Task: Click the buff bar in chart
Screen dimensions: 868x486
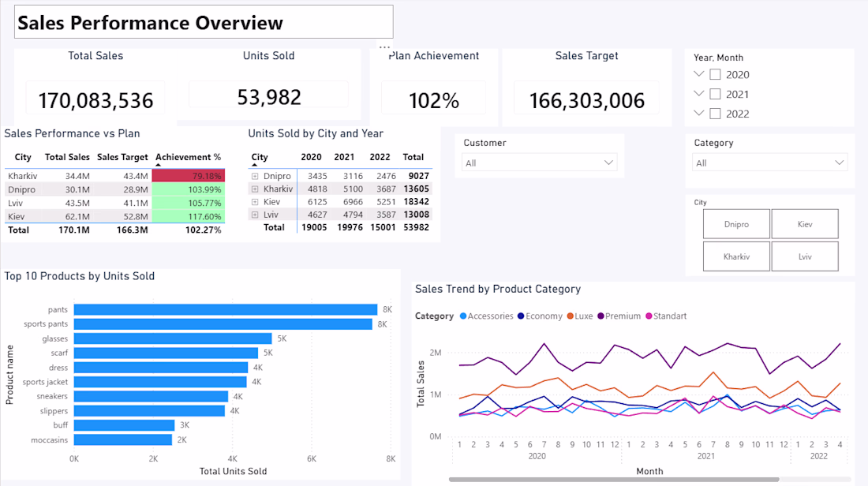Action: pyautogui.click(x=124, y=425)
